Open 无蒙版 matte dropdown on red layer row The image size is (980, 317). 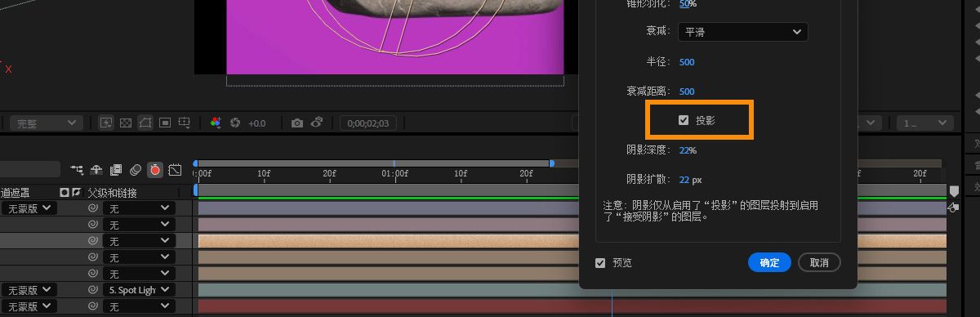[x=29, y=306]
